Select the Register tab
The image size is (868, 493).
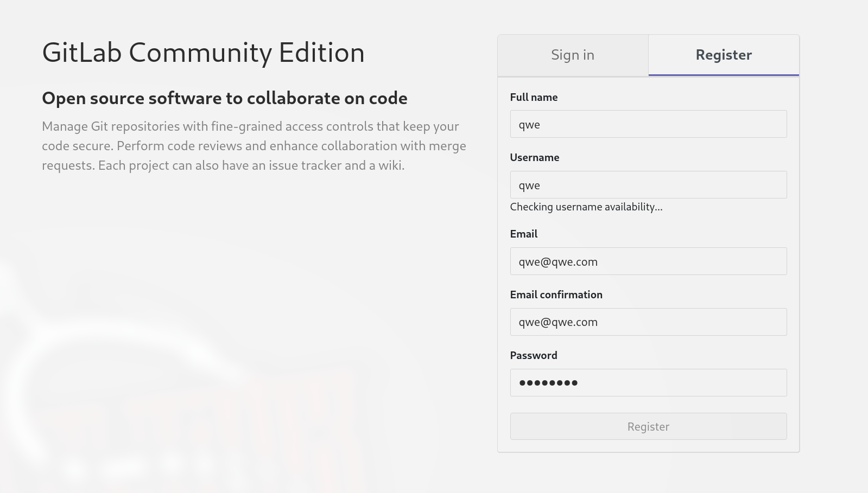[724, 55]
